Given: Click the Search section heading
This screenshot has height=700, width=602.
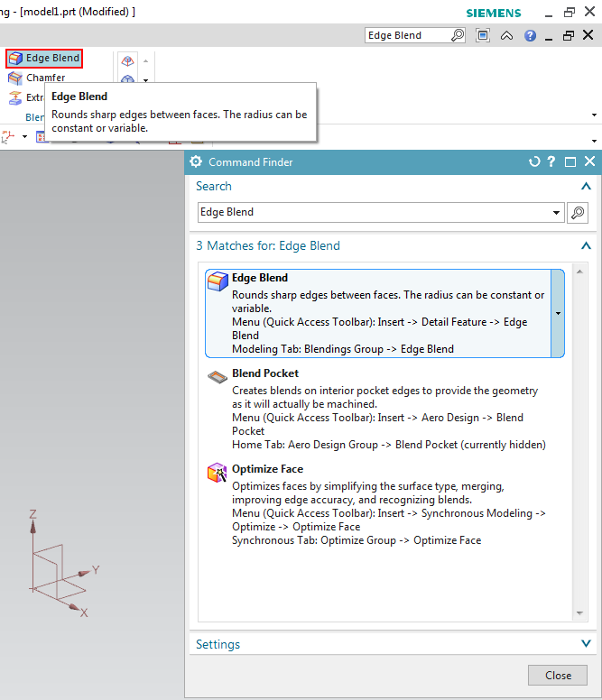Looking at the screenshot, I should tap(214, 186).
